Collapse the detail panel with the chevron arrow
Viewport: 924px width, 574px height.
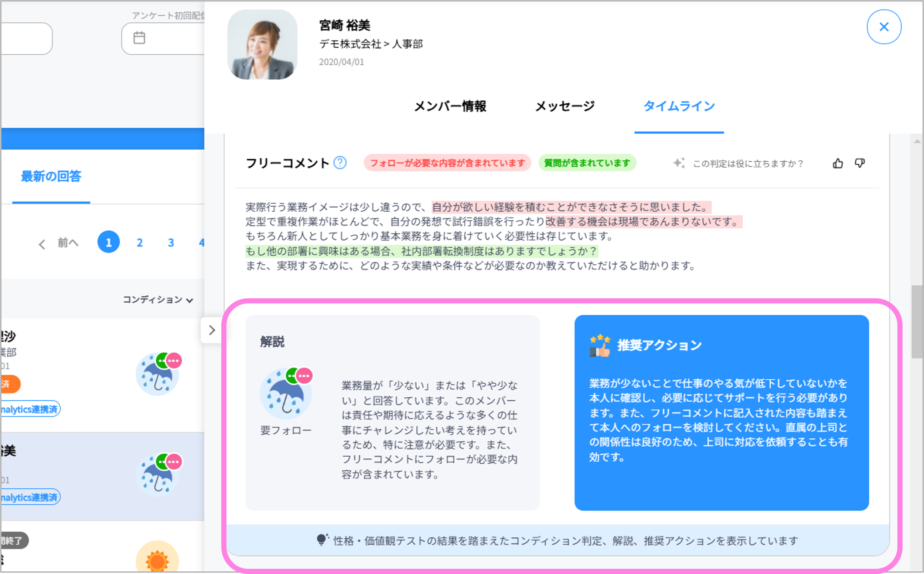(x=212, y=330)
